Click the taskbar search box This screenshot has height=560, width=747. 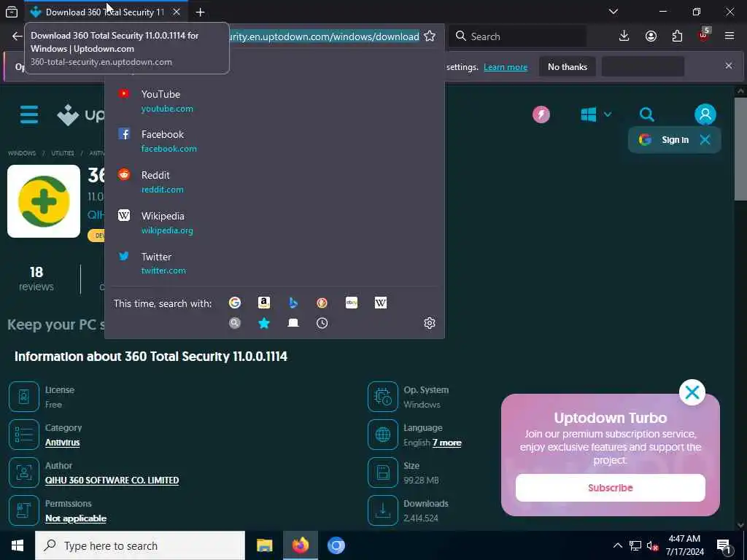(x=140, y=545)
